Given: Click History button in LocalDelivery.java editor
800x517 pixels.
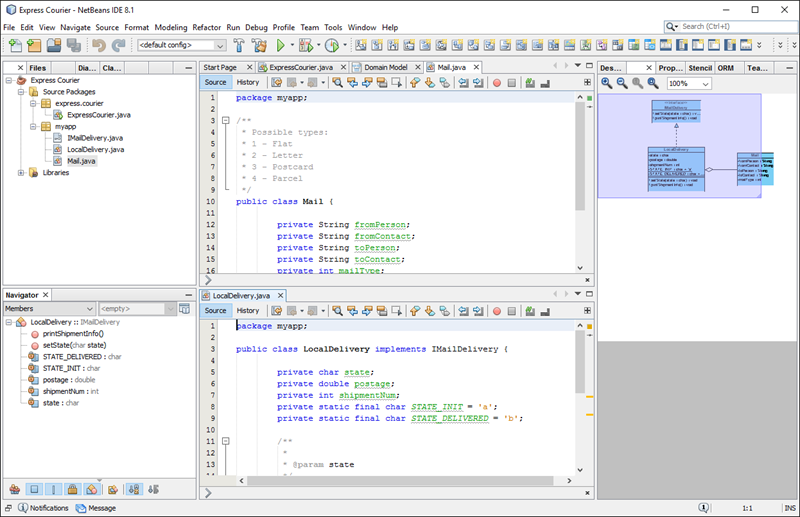Looking at the screenshot, I should pyautogui.click(x=248, y=310).
